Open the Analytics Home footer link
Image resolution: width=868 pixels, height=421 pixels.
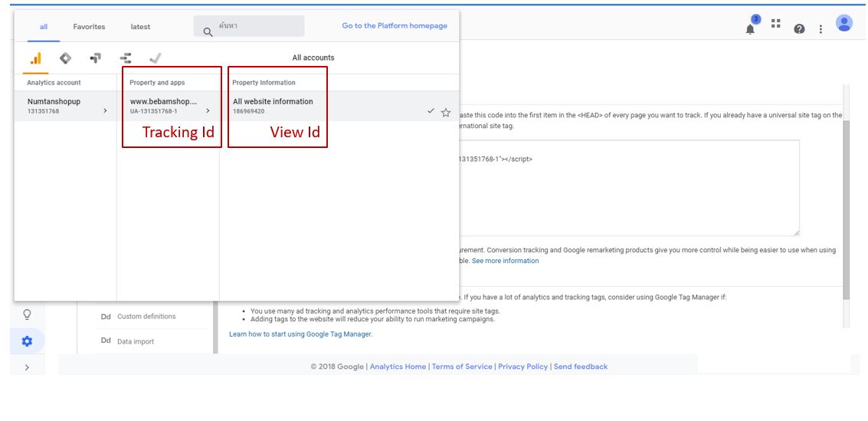pos(398,367)
